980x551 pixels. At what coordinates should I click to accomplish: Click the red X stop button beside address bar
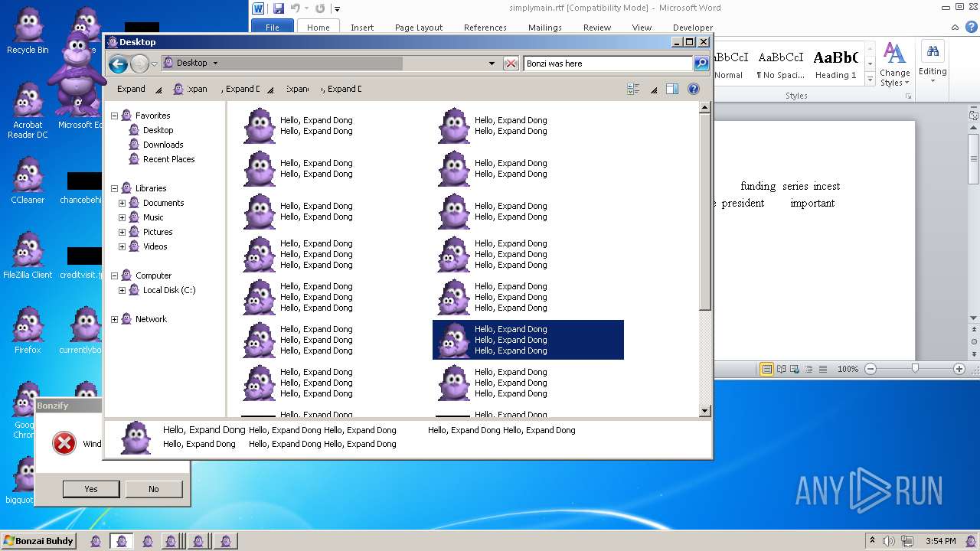511,64
